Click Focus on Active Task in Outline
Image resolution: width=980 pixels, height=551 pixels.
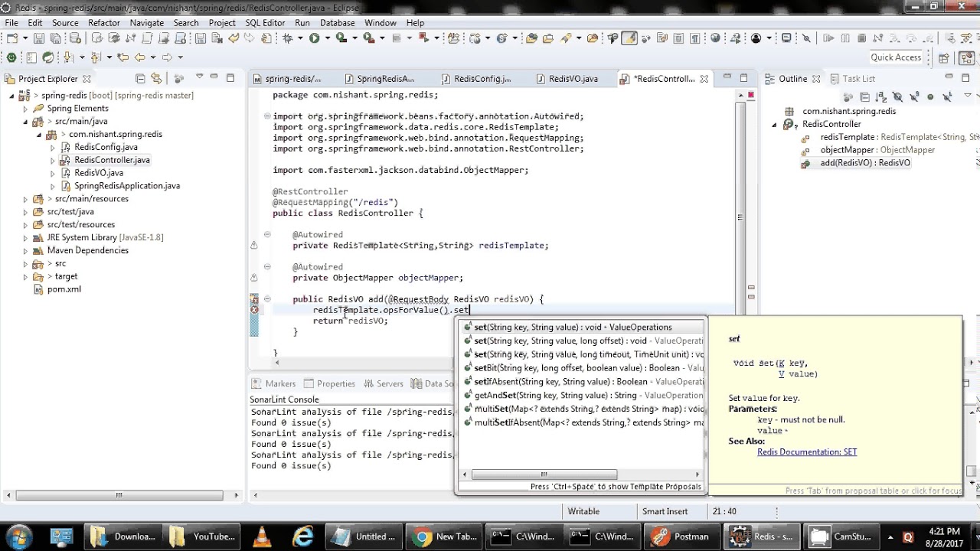pos(848,97)
